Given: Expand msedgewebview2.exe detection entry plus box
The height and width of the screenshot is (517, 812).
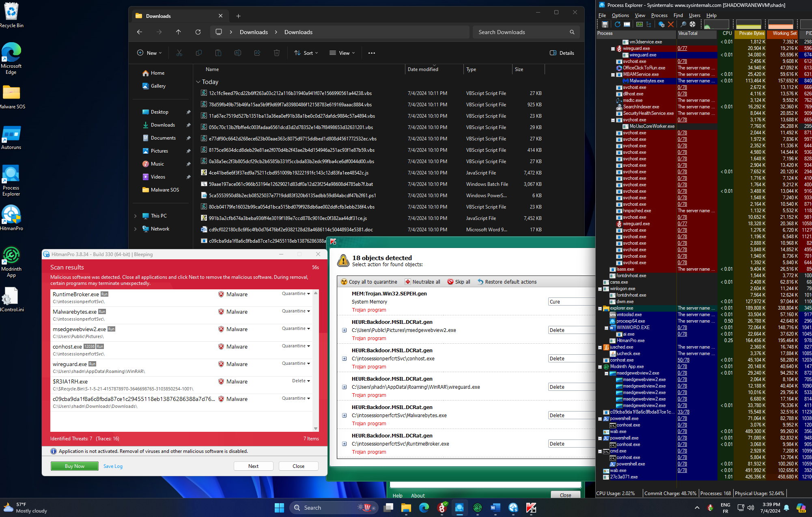Looking at the screenshot, I should [344, 330].
